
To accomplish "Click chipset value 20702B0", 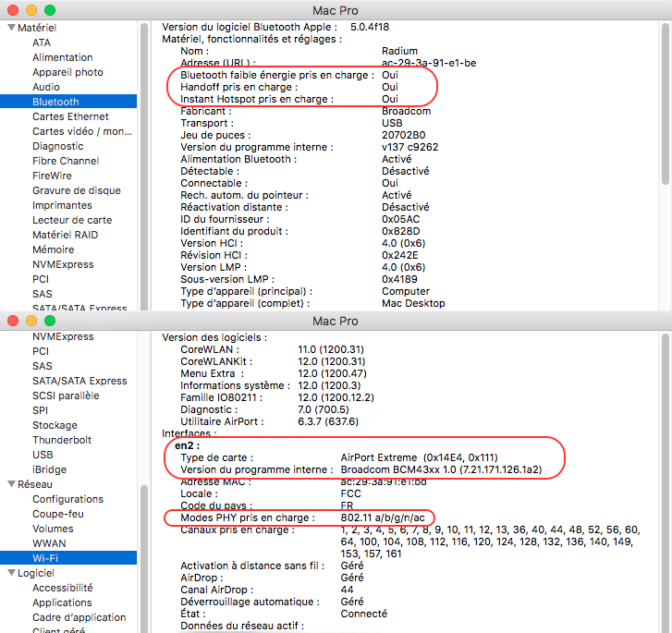I will pos(403,135).
